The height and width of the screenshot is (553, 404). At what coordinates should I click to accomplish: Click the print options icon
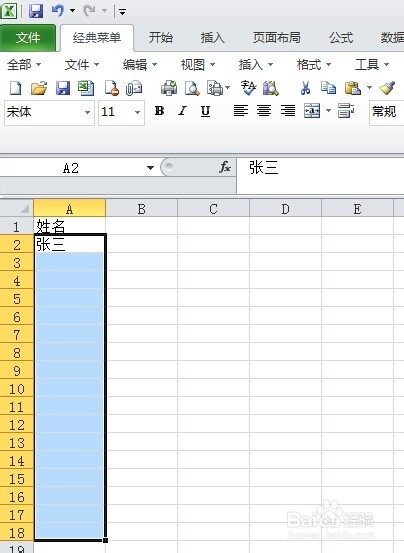click(x=215, y=88)
